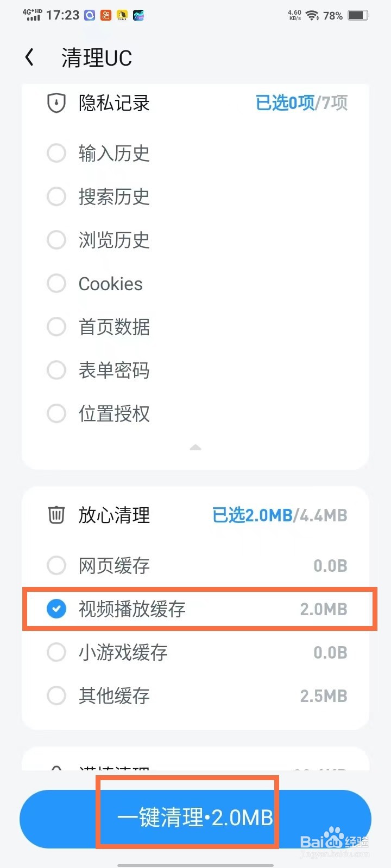This screenshot has height=868, width=391.
Task: Uncheck 视频播放缓存 option
Action: [56, 609]
